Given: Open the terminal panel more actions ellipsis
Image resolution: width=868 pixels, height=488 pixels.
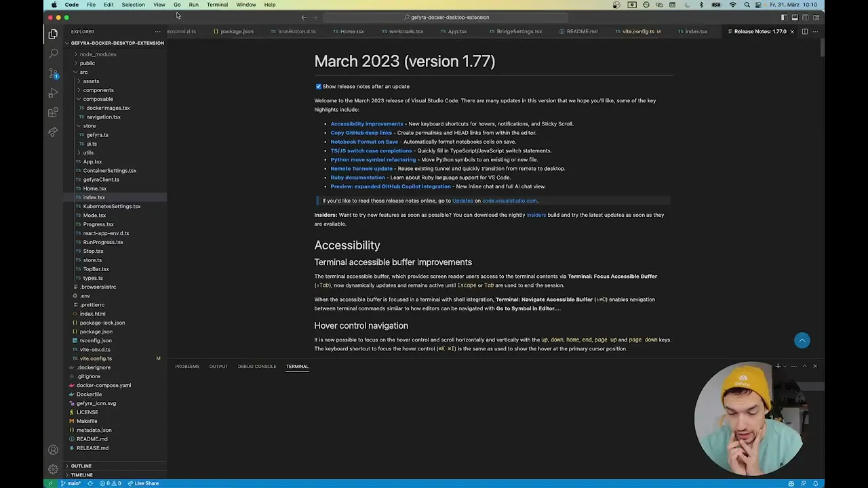Looking at the screenshot, I should [x=794, y=366].
